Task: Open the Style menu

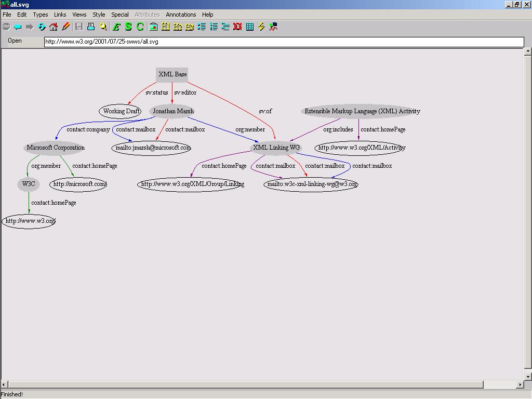Action: point(99,15)
